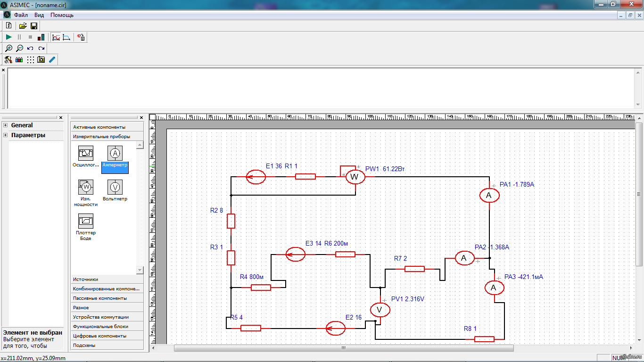Expand the General tree node
This screenshot has width=644, height=362.
pyautogui.click(x=5, y=125)
